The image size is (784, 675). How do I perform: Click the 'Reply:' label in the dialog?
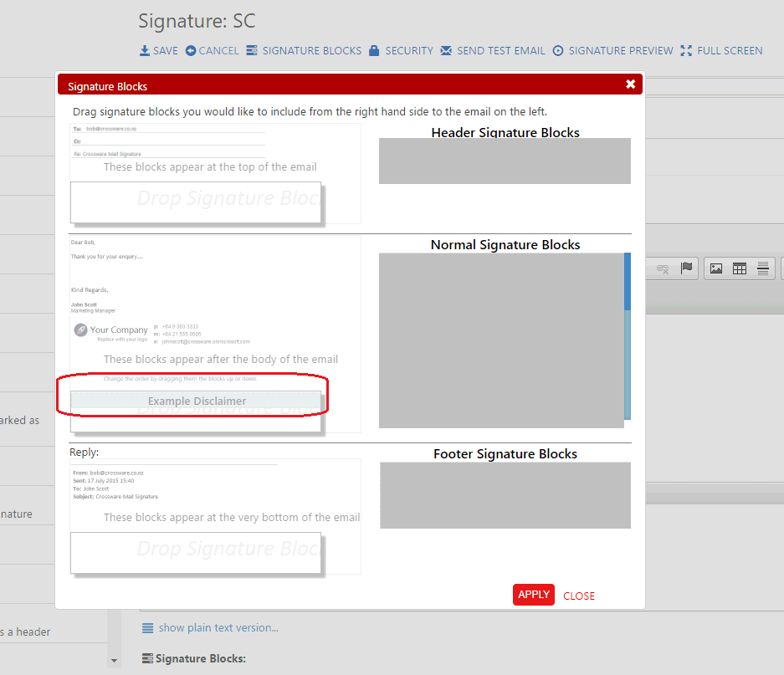click(x=84, y=452)
